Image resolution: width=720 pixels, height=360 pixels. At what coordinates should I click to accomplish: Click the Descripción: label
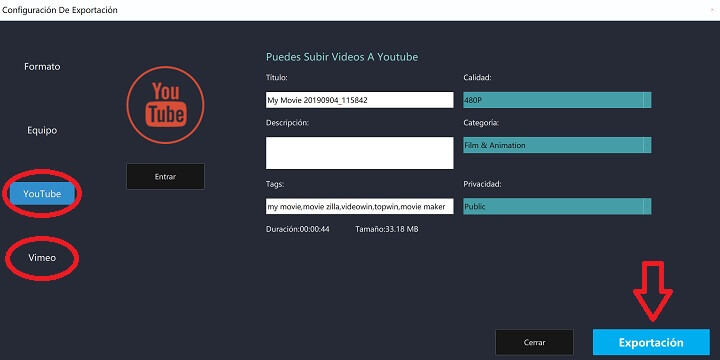(287, 123)
